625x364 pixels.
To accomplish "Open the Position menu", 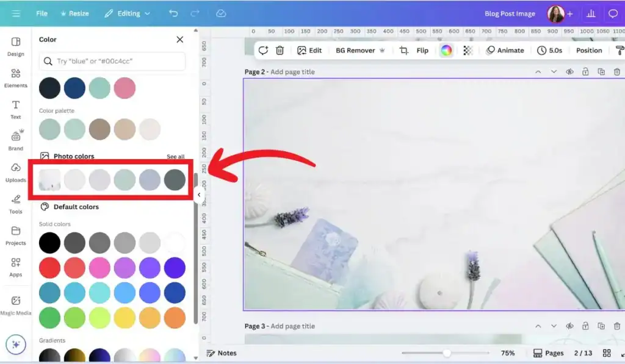I will pos(588,50).
